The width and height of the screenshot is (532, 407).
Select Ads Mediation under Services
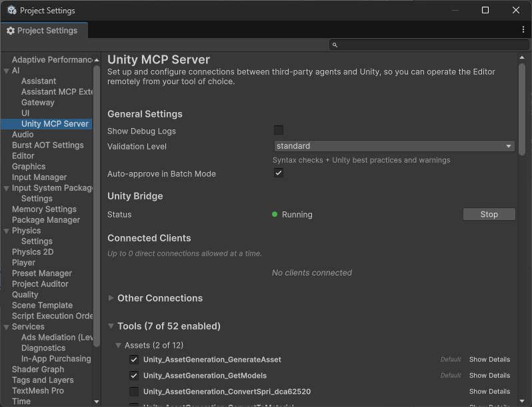(57, 338)
